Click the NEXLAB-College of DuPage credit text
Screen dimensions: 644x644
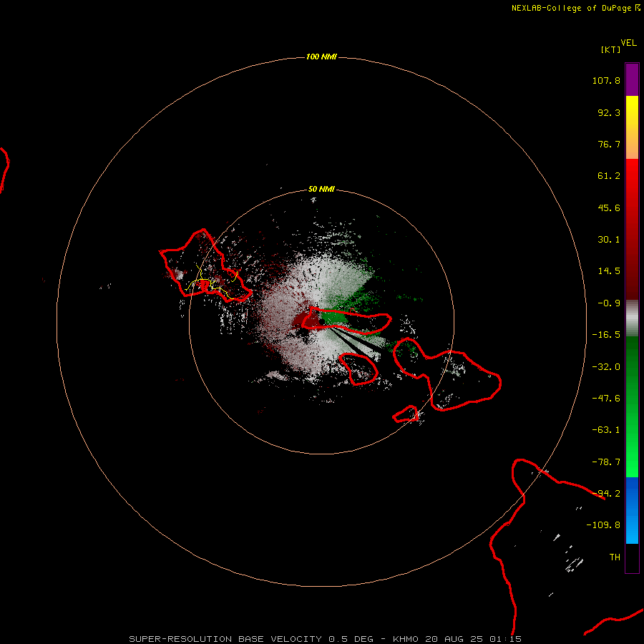575,8
